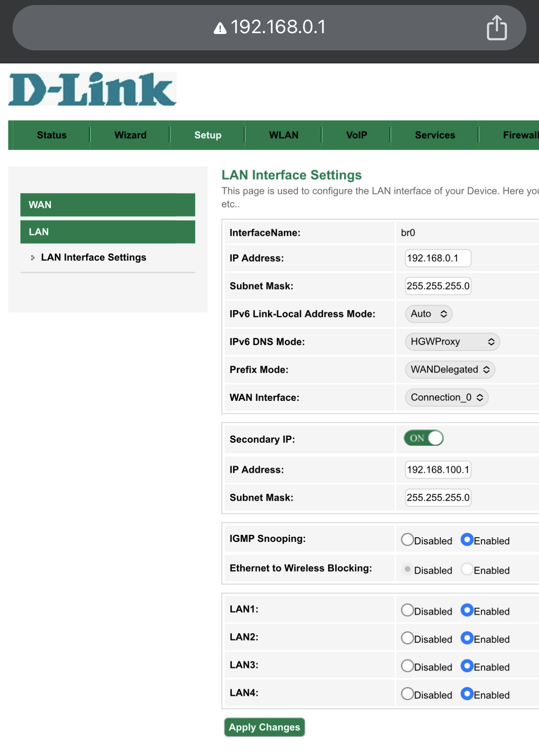The width and height of the screenshot is (539, 756).
Task: Select Disabled for LAN4 port
Action: pos(407,693)
